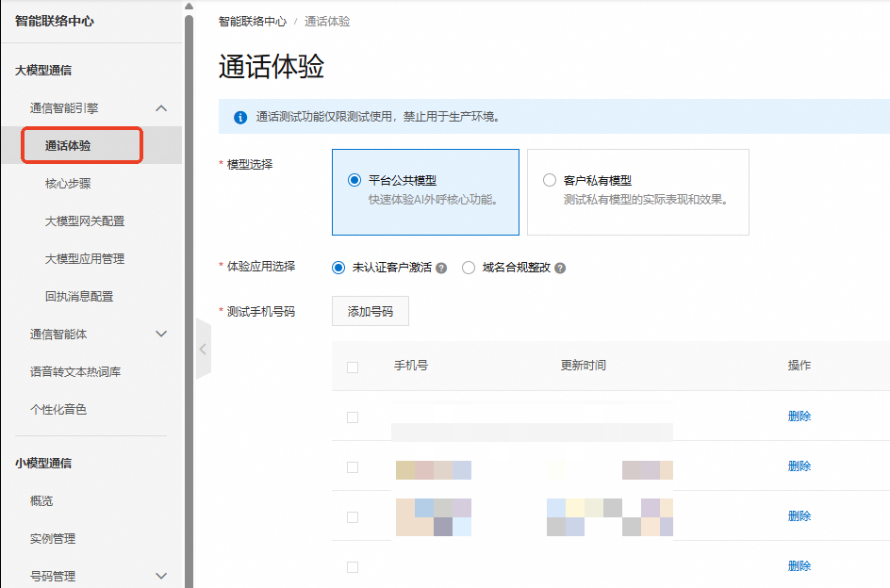Click the help icon beside 域名合规整改

click(560, 268)
